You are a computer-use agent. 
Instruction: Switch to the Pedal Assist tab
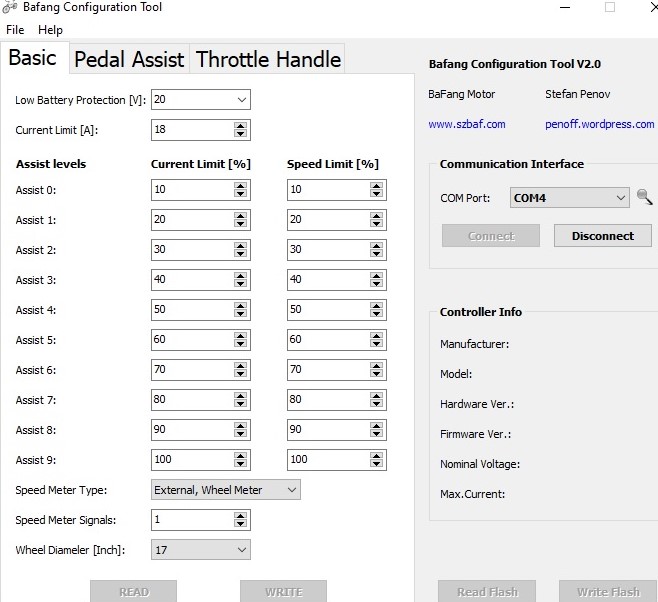(x=129, y=59)
